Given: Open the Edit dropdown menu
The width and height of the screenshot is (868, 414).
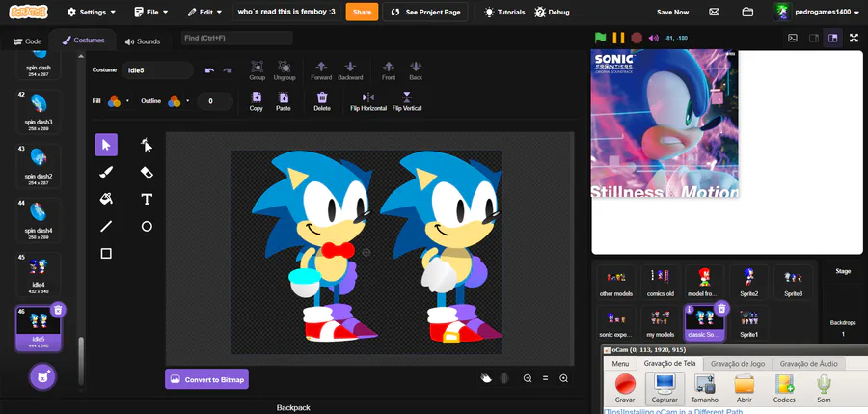Looking at the screenshot, I should [x=204, y=12].
